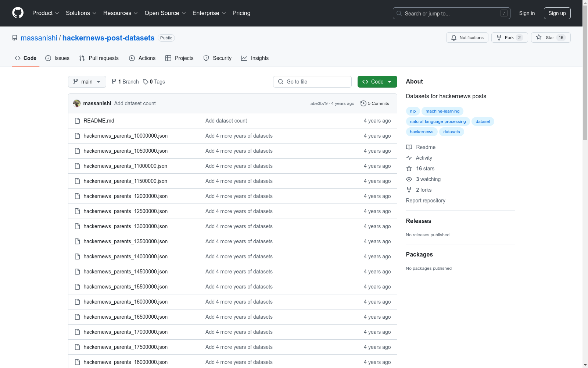Click the repository icon beside massanishi
588x368 pixels.
(15, 38)
